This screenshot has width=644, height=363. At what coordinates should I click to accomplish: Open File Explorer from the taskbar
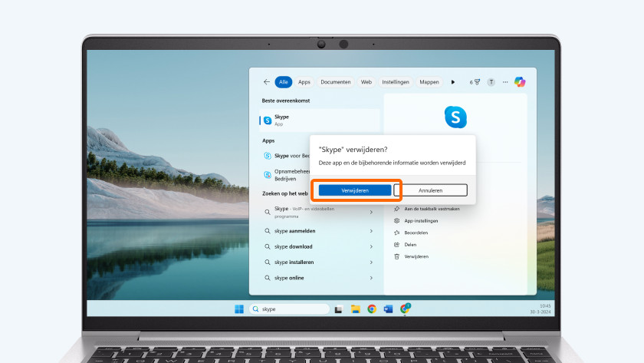pos(355,309)
